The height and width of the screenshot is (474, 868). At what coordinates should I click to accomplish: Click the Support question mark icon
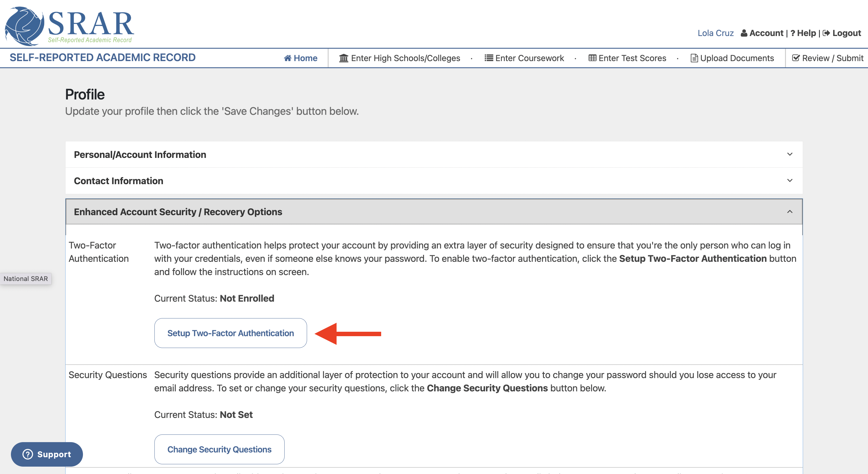(x=28, y=454)
